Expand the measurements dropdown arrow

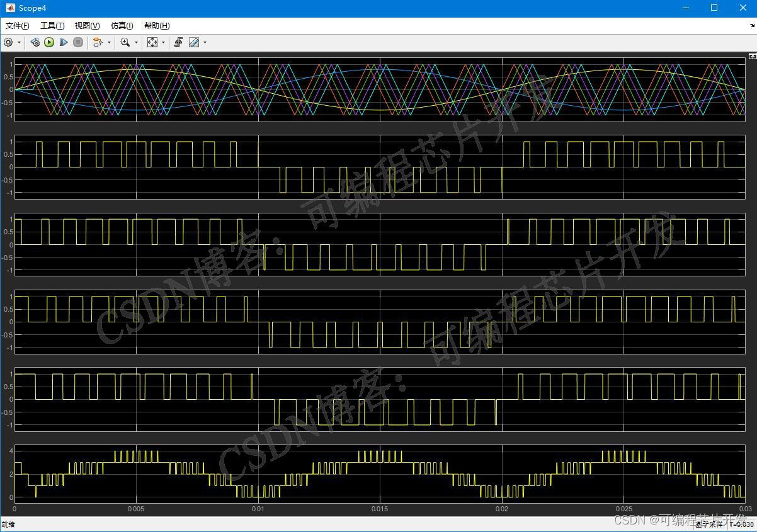click(205, 43)
